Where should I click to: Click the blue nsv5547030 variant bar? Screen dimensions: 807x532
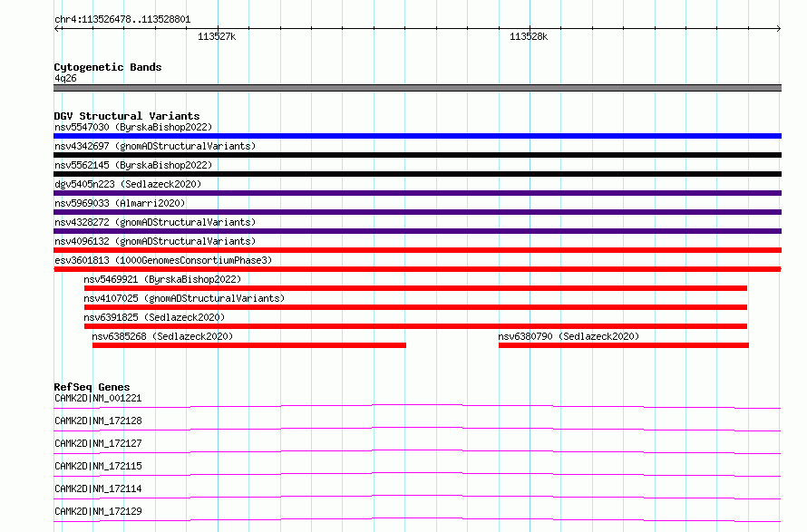(x=417, y=136)
